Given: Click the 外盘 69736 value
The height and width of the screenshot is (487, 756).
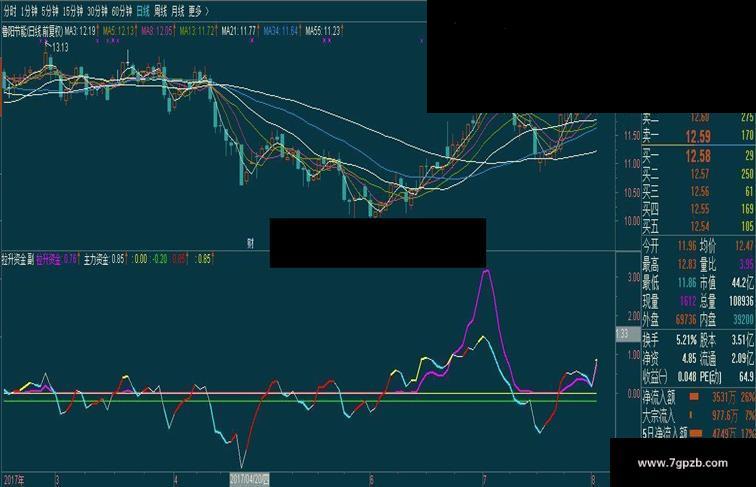Looking at the screenshot, I should 669,319.
